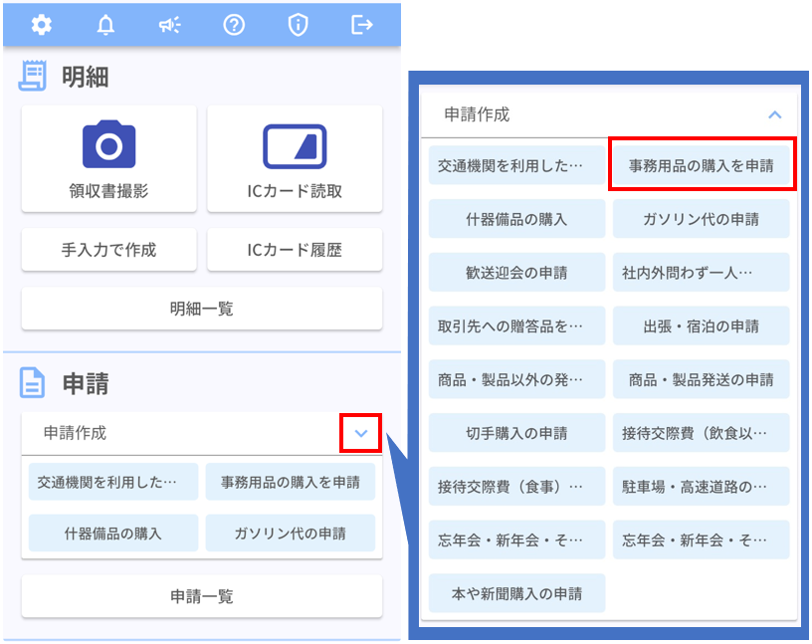Open ICカード履歴

295,250
